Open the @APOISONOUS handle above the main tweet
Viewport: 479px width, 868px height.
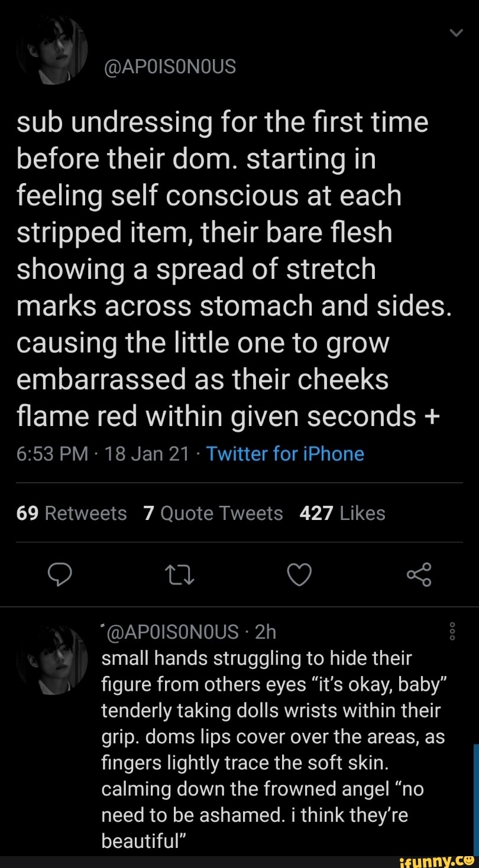coord(169,67)
